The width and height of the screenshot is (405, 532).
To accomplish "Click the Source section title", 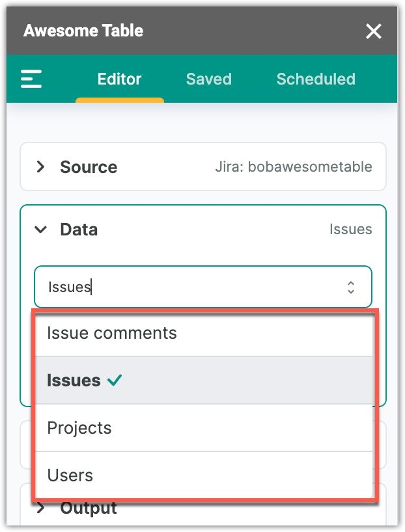I will [89, 167].
